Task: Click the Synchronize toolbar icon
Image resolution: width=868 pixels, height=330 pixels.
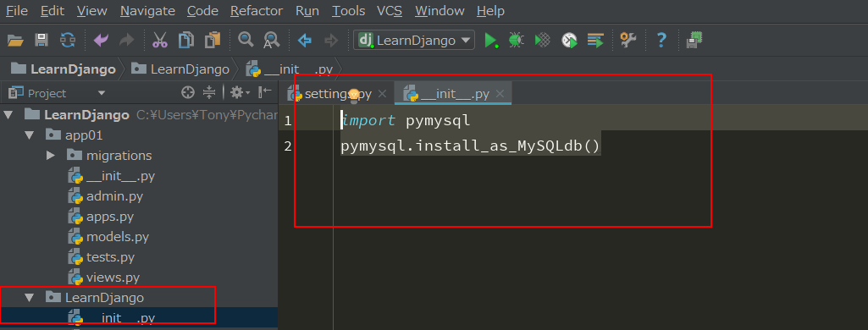Action: click(x=68, y=40)
